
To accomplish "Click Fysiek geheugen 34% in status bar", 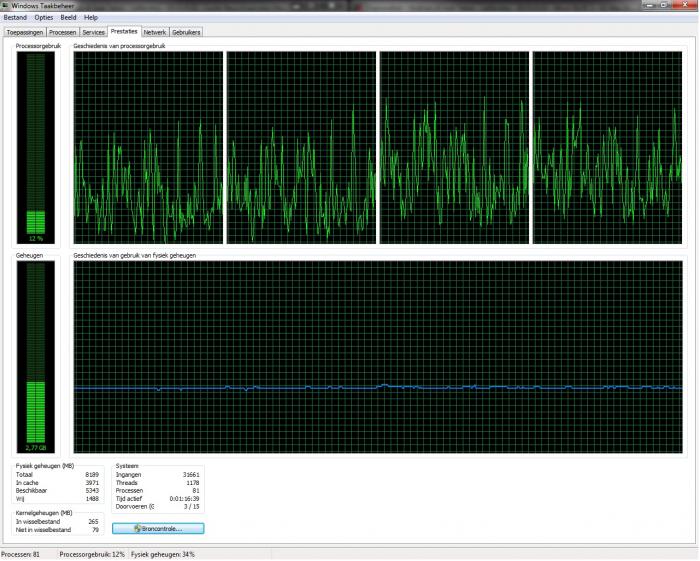I will pos(161,554).
